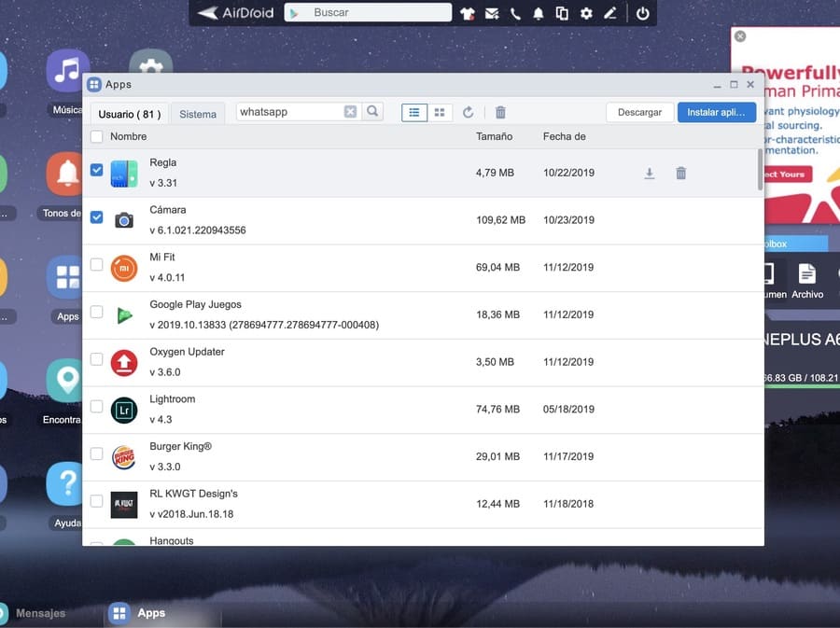Screen dimensions: 840x628
Task: Close the advertisement with X icon
Action: click(x=740, y=36)
